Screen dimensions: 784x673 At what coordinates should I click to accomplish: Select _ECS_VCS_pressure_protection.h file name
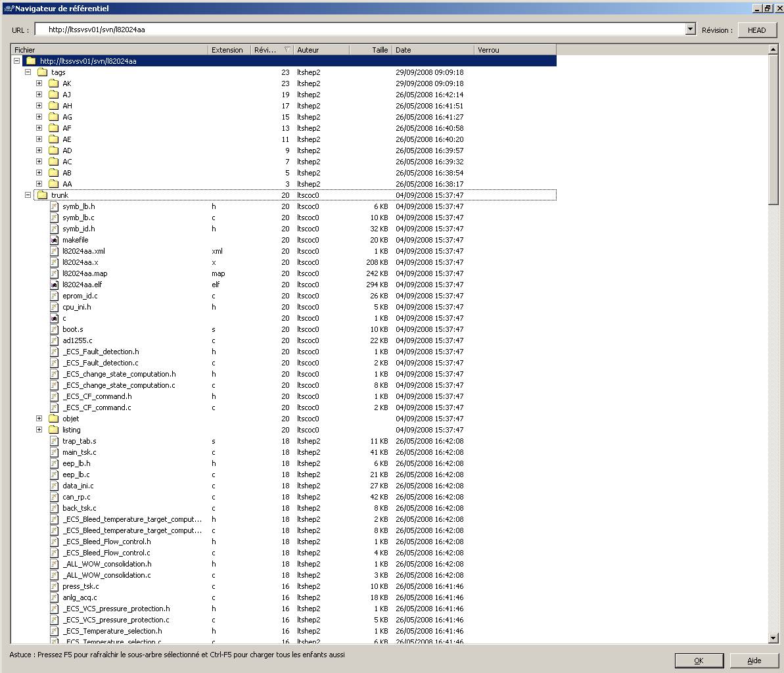(116, 609)
